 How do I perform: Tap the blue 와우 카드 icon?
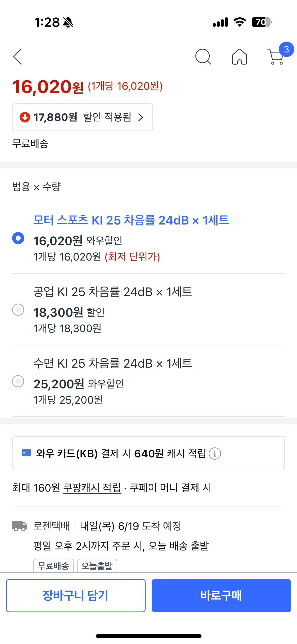pos(26,453)
